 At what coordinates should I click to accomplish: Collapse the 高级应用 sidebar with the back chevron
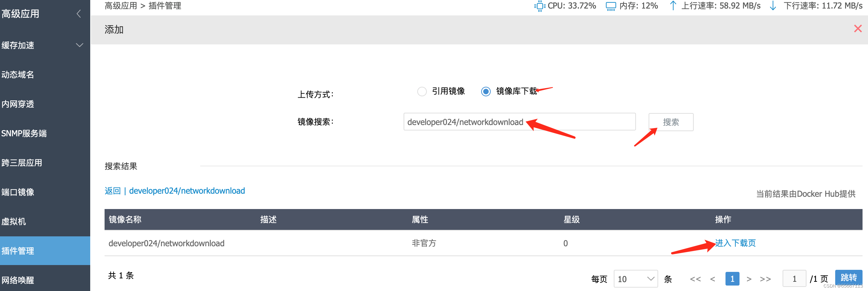coord(79,14)
